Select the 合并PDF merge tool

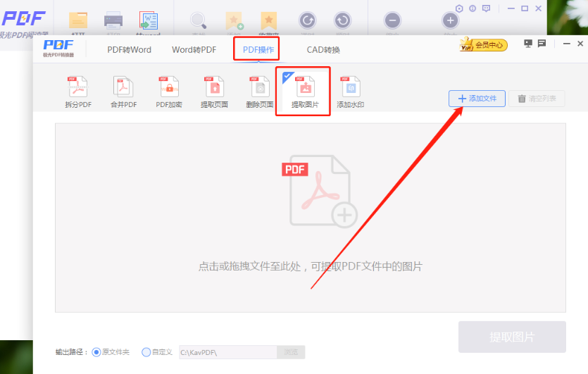coord(123,92)
